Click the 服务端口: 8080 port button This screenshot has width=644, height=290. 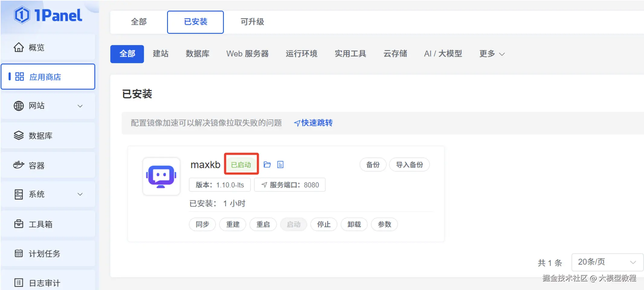click(x=290, y=185)
